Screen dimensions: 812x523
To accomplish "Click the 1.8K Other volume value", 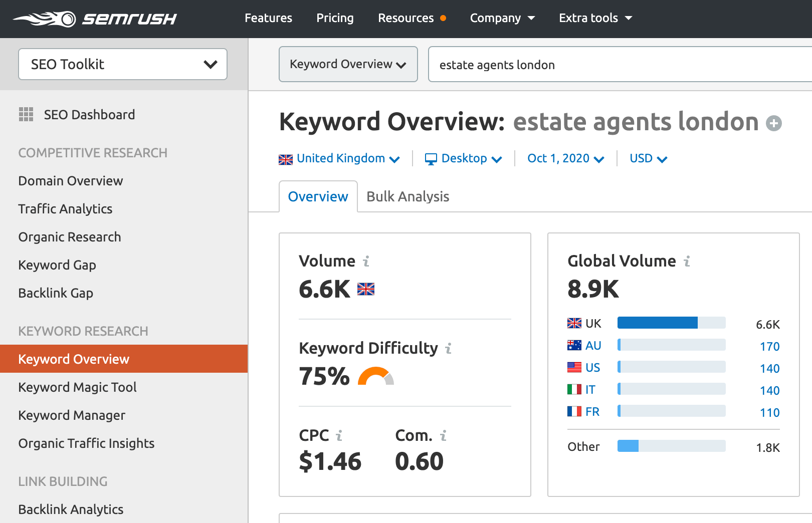I will tap(768, 447).
